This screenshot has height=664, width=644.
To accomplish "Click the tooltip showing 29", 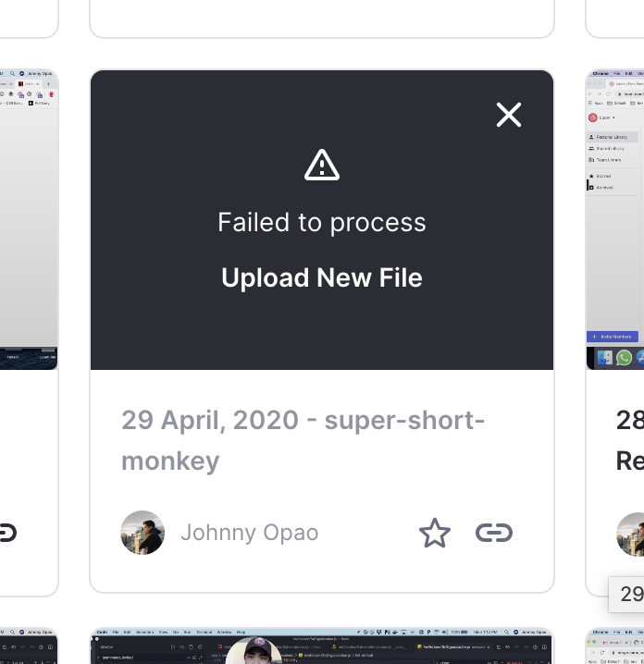I will click(x=626, y=594).
